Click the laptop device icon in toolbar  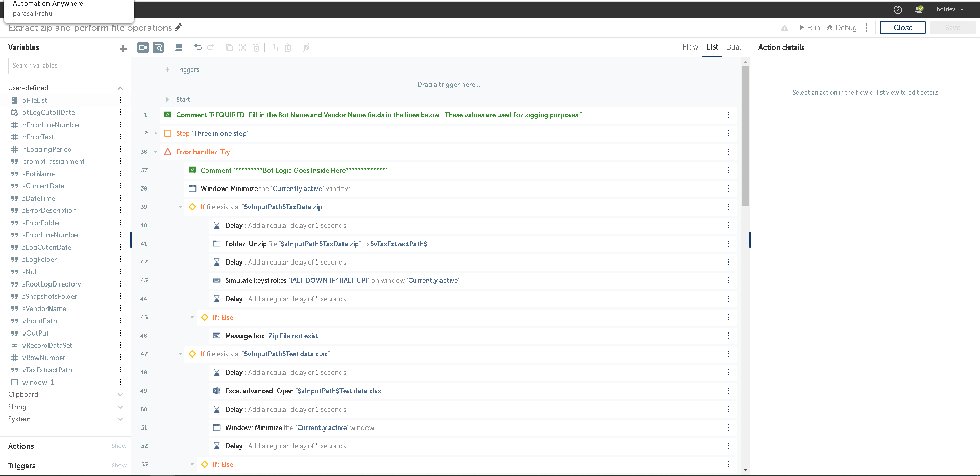pos(179,47)
